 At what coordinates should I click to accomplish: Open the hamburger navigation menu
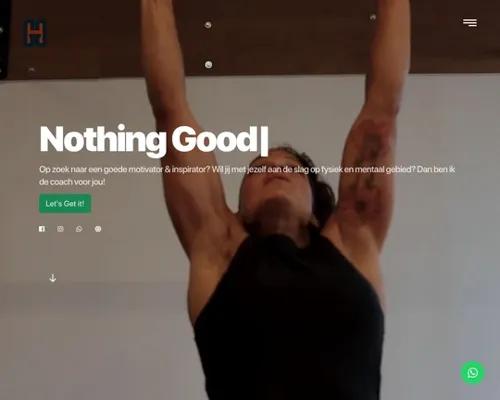[470, 23]
